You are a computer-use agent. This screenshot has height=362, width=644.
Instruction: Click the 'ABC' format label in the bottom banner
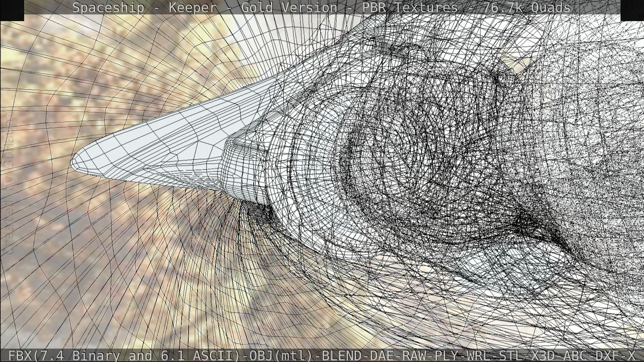point(576,355)
